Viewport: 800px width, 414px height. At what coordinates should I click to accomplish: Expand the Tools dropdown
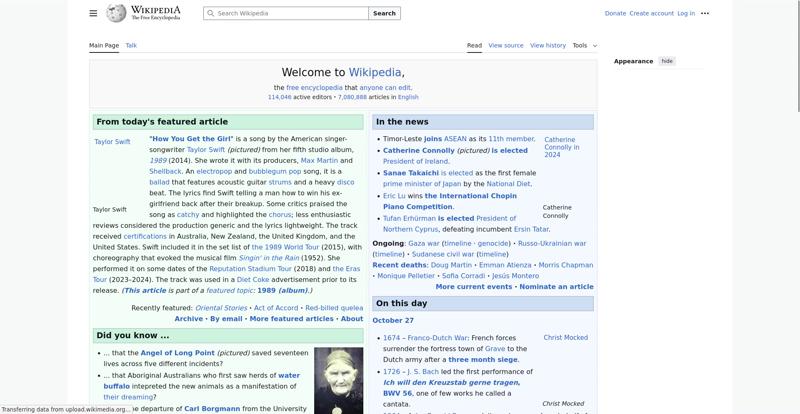580,45
